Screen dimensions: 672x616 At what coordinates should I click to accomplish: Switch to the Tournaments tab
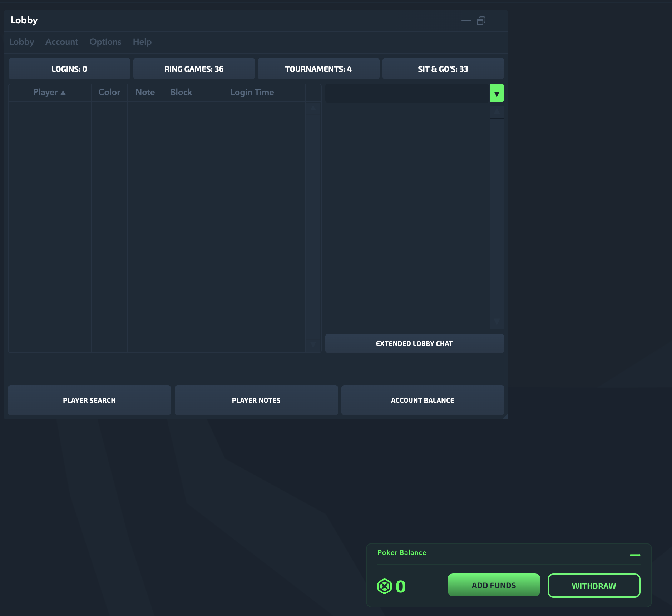(x=318, y=69)
